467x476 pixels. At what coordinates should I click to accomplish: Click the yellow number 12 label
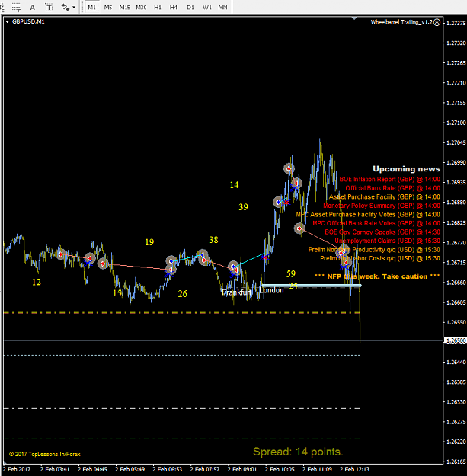pos(37,282)
